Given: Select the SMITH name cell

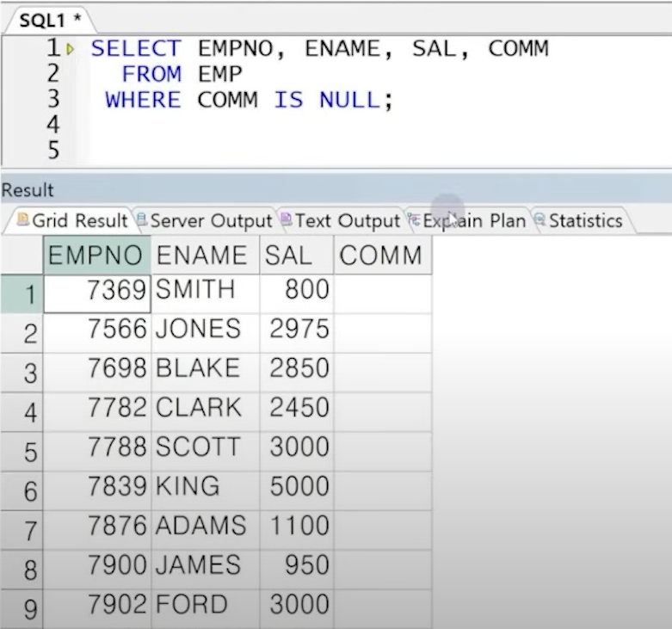Looking at the screenshot, I should (206, 294).
